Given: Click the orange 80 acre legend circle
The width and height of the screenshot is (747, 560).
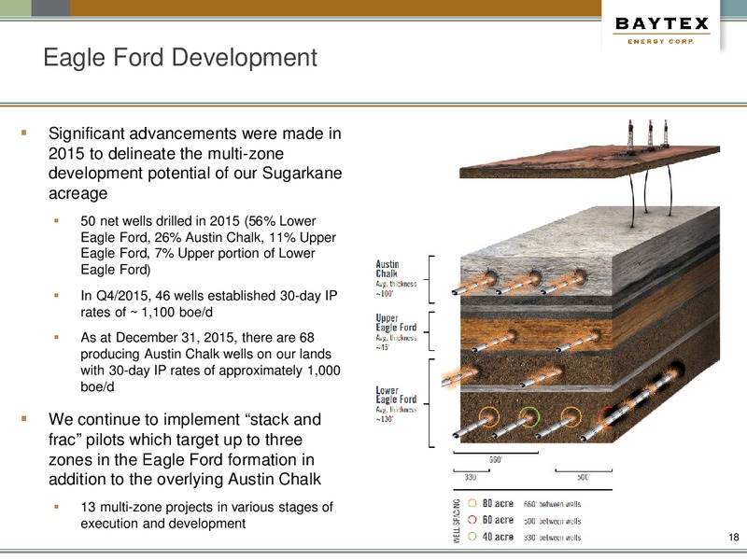Looking at the screenshot, I should point(472,503).
